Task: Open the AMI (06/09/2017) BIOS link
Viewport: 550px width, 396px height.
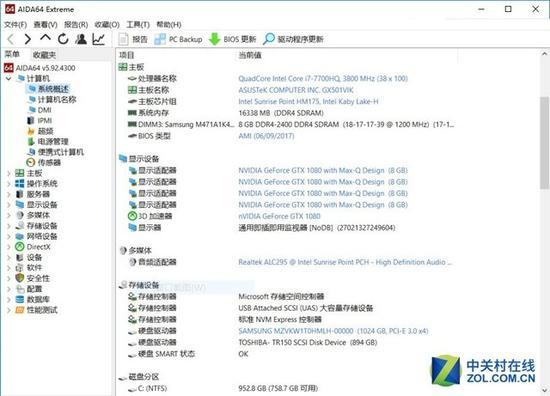Action: (266, 136)
